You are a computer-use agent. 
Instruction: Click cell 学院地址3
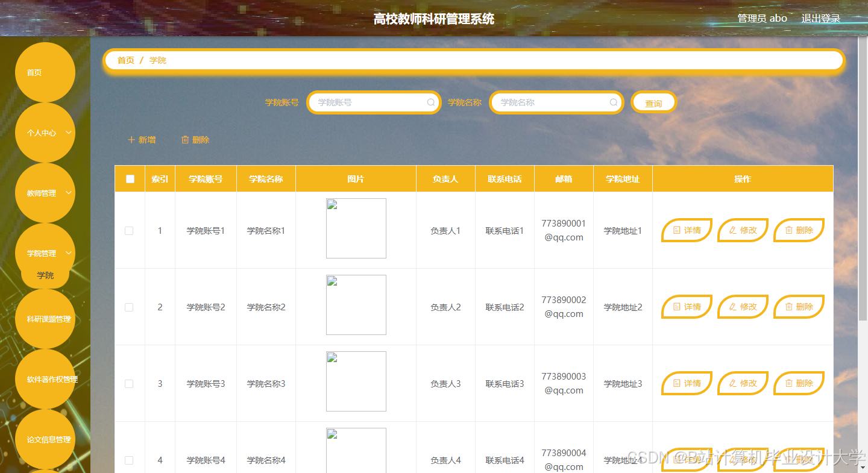tap(623, 384)
